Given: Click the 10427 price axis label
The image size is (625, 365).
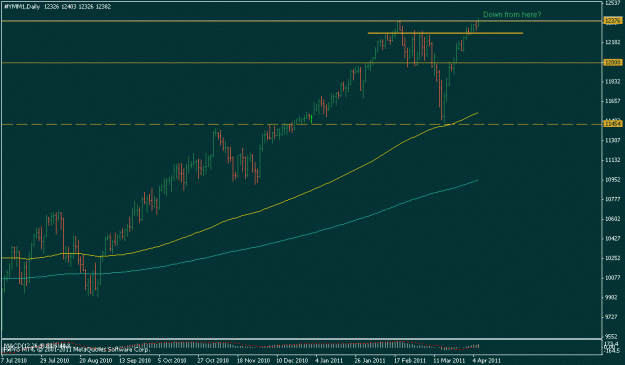Looking at the screenshot, I should (612, 238).
